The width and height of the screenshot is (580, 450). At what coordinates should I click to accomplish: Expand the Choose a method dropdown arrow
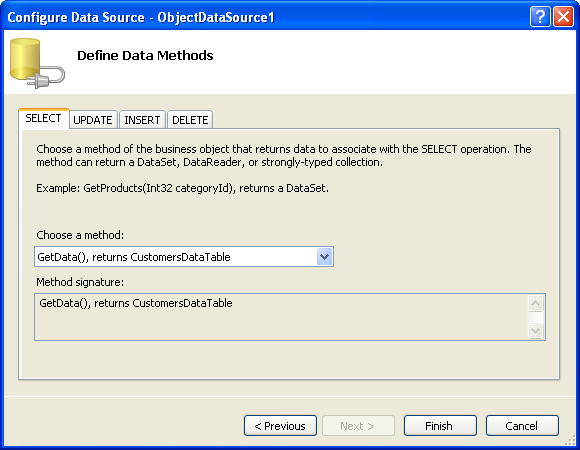pos(324,257)
